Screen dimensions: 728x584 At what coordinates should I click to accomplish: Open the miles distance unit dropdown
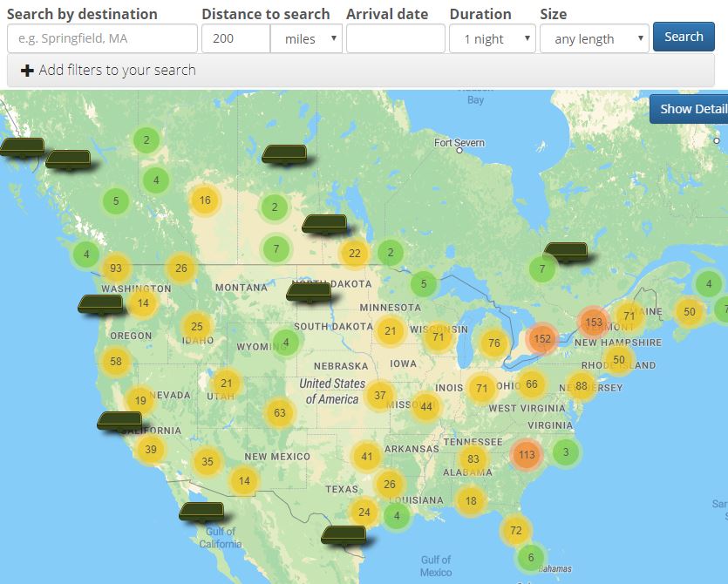point(306,38)
